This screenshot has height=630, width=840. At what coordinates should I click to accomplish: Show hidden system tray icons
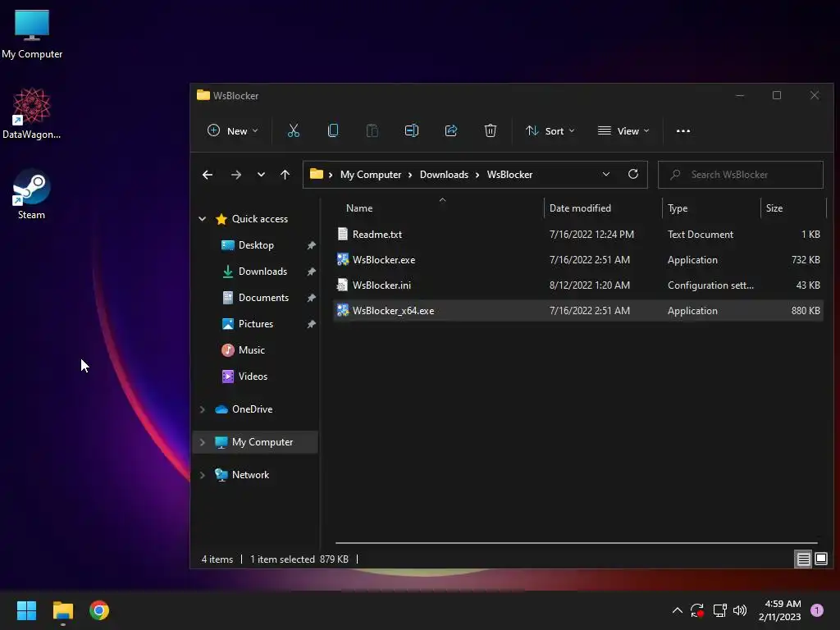click(x=677, y=610)
